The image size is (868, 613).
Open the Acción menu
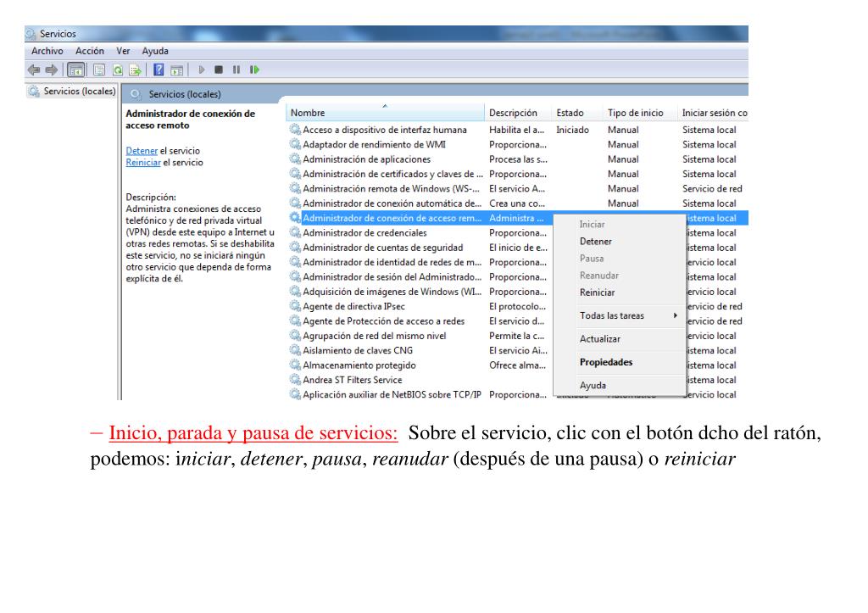point(90,51)
